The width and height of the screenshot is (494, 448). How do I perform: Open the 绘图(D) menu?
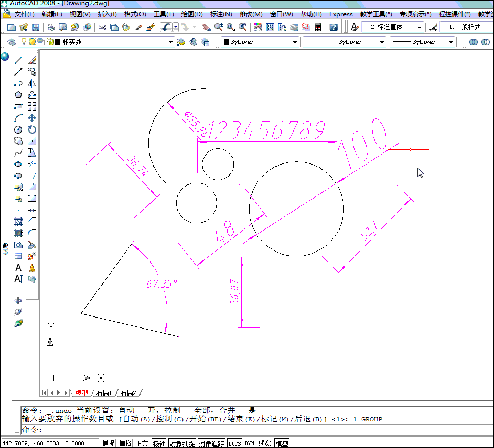192,14
